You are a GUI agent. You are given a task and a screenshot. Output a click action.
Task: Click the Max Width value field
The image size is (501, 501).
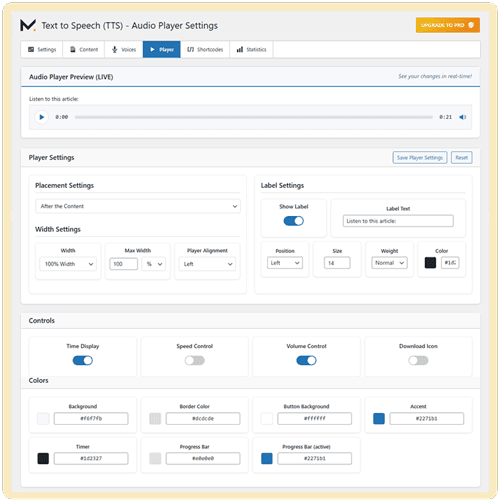pyautogui.click(x=123, y=264)
